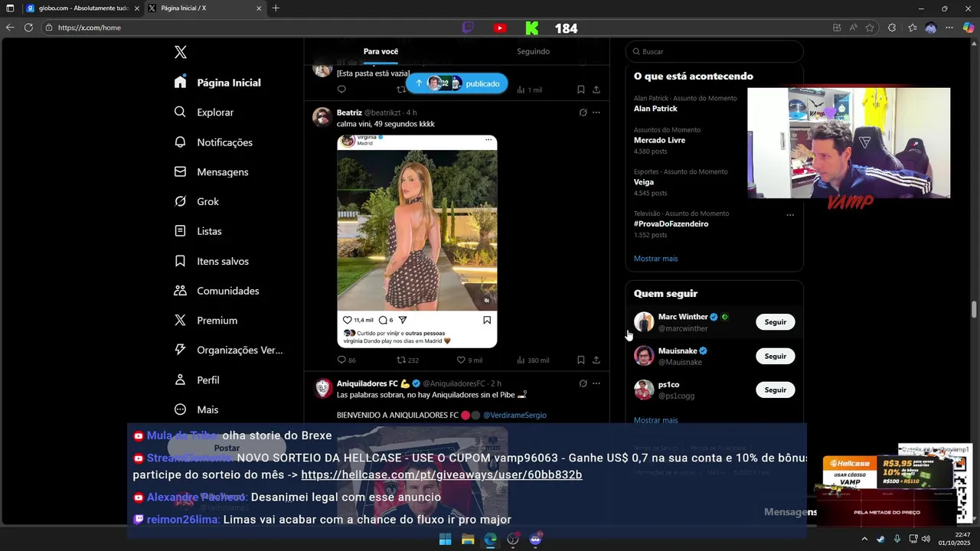Open the YouTube icon in the stream overlay
Viewport: 980px width, 551px height.
click(x=500, y=28)
